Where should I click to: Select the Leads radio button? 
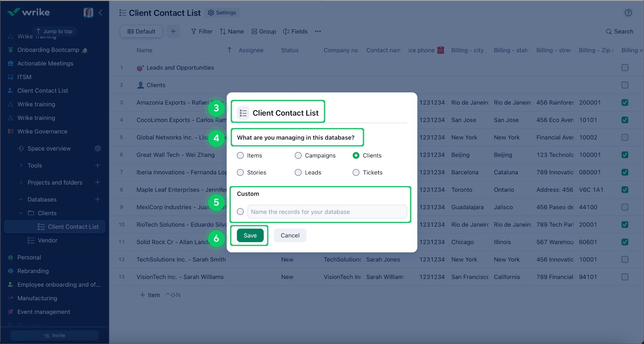[x=298, y=173]
